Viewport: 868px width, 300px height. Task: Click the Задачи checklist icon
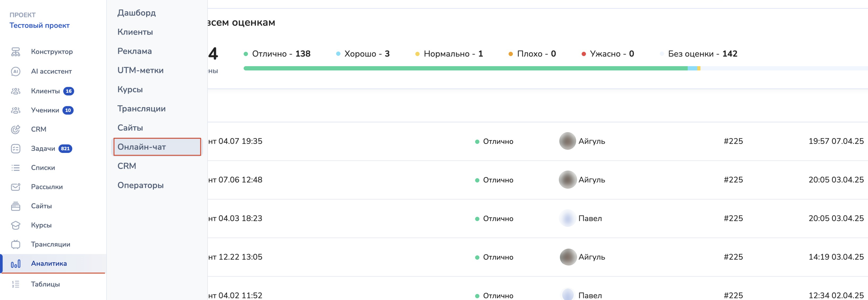(15, 149)
